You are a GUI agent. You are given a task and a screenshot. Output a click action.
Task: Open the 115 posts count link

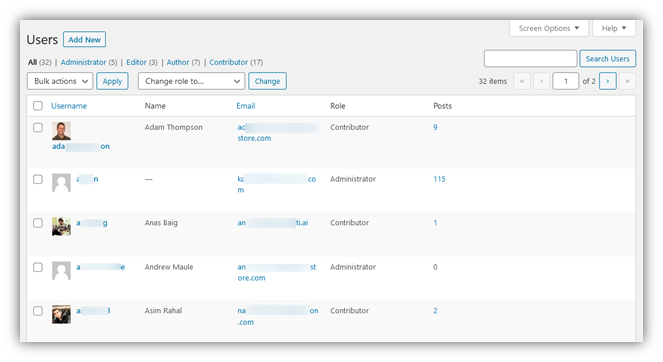(439, 179)
